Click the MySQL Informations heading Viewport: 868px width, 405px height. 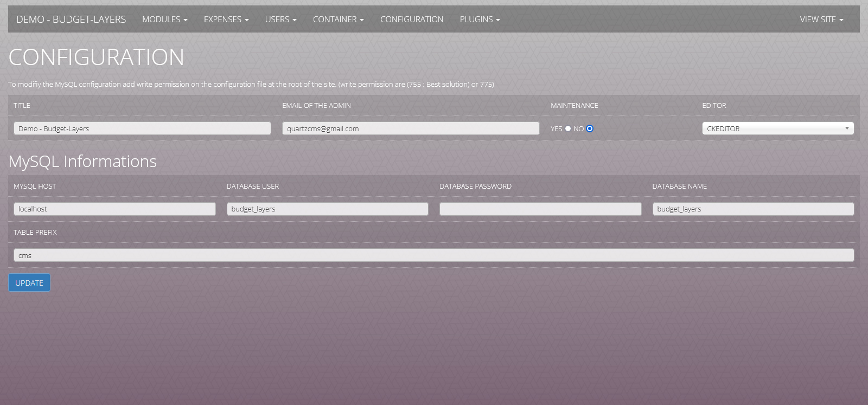[82, 162]
